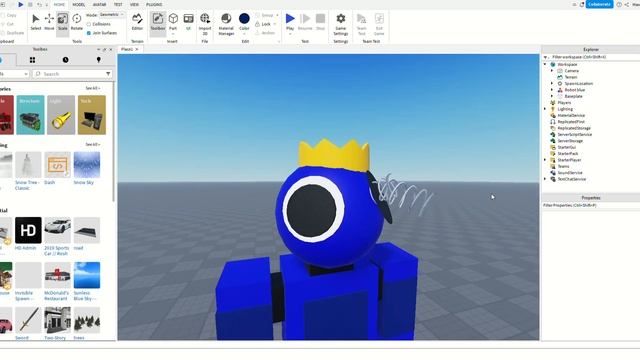The width and height of the screenshot is (640, 360).
Task: Run game from quick access toolbar
Action: click(20, 4)
